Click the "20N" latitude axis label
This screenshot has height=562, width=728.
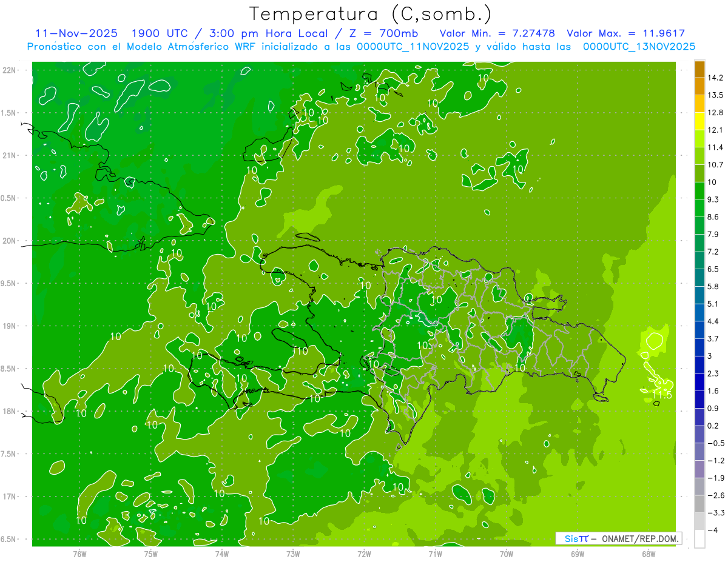tap(9, 241)
